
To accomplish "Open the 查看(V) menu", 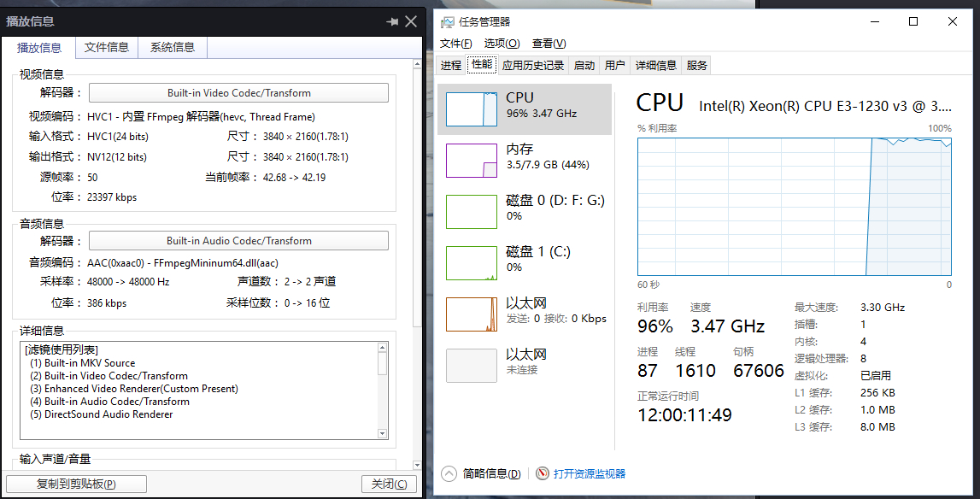I will coord(549,44).
